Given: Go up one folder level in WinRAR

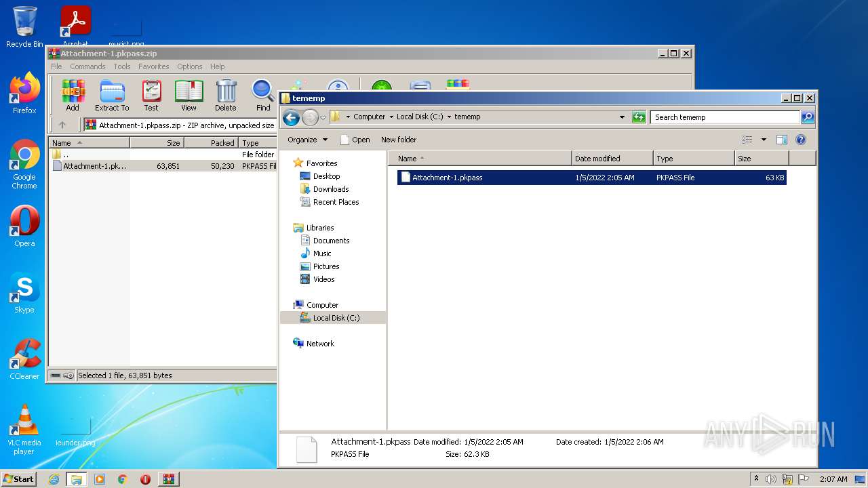Looking at the screenshot, I should [62, 125].
